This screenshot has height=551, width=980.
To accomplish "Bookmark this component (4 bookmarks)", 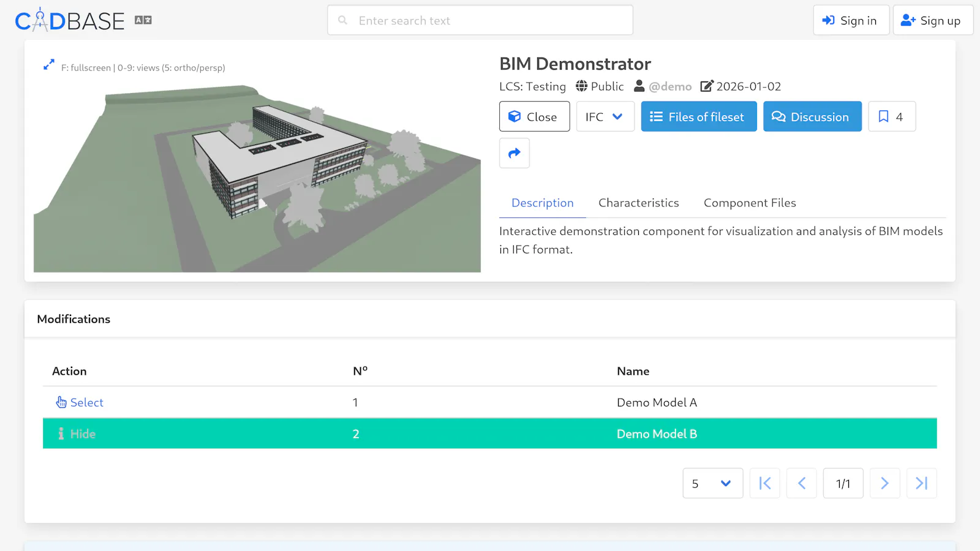I will click(x=892, y=116).
